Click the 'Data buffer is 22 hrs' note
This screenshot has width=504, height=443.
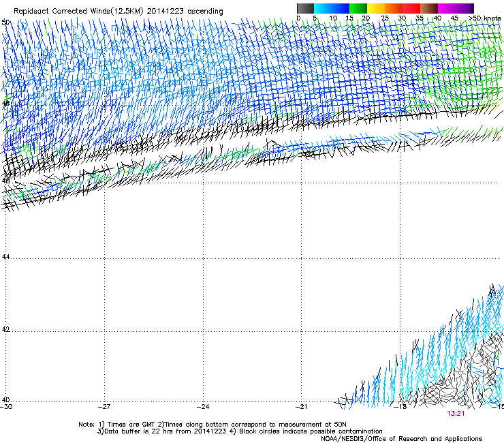pos(240,431)
